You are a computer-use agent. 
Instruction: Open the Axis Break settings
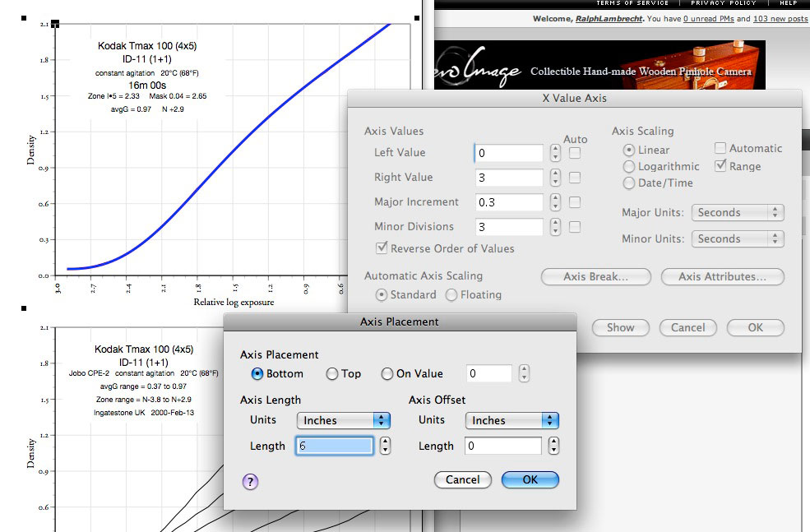pos(595,276)
